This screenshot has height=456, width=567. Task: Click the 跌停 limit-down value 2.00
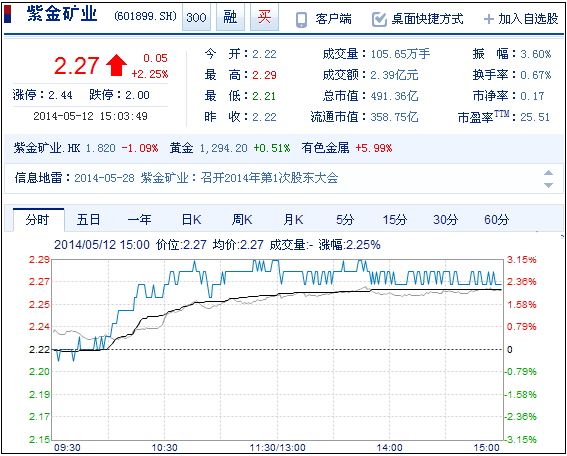tap(137, 95)
